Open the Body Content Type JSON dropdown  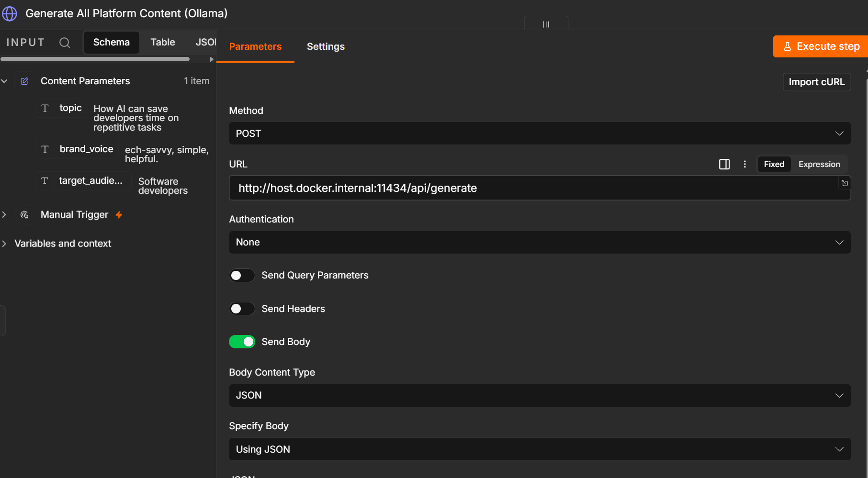(540, 395)
